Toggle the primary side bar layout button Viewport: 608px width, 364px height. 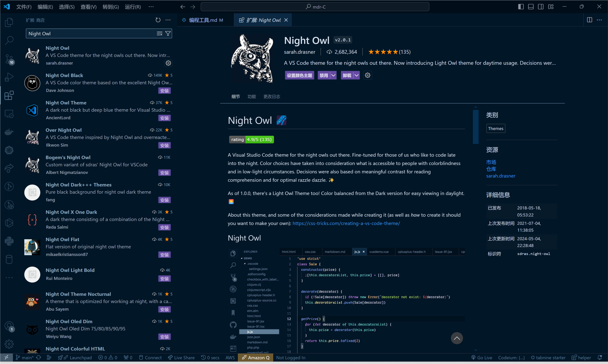(x=521, y=7)
